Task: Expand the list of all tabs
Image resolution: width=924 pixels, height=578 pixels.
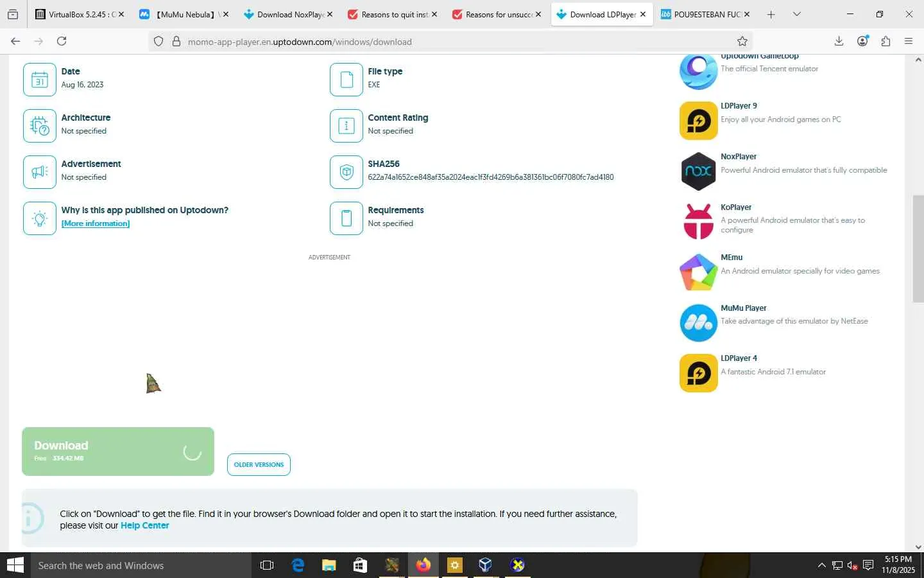Action: pyautogui.click(x=797, y=14)
